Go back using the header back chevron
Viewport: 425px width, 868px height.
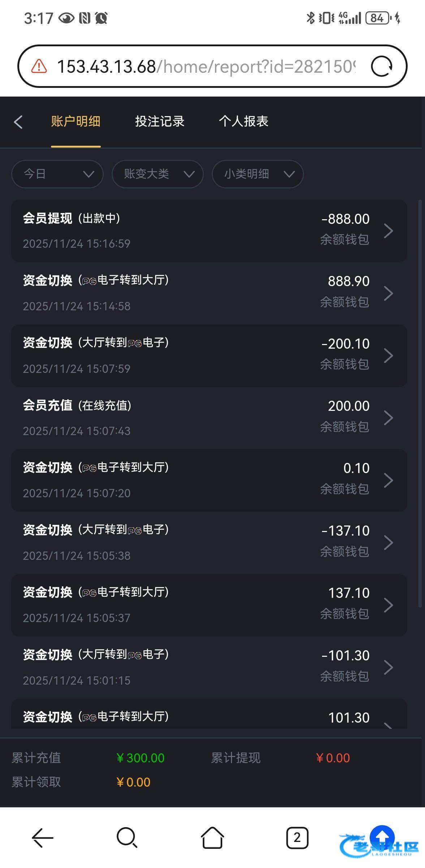(x=18, y=122)
